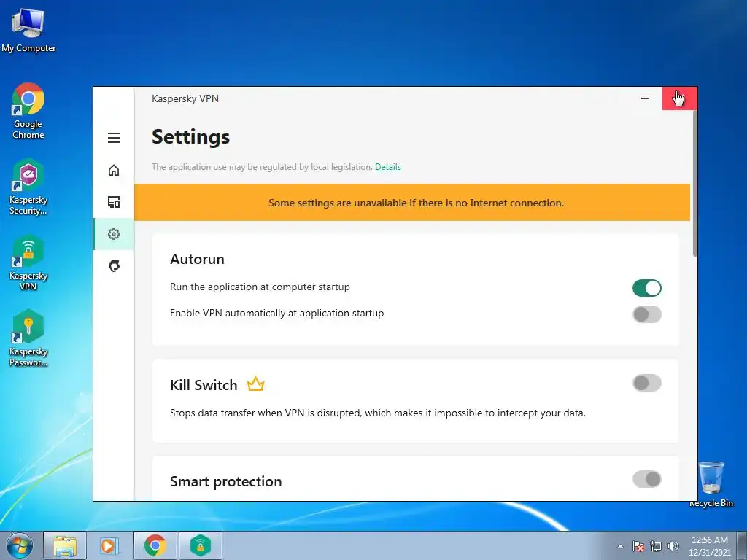The width and height of the screenshot is (747, 560).
Task: Click Kaspersky VPN taskbar button
Action: click(x=201, y=545)
